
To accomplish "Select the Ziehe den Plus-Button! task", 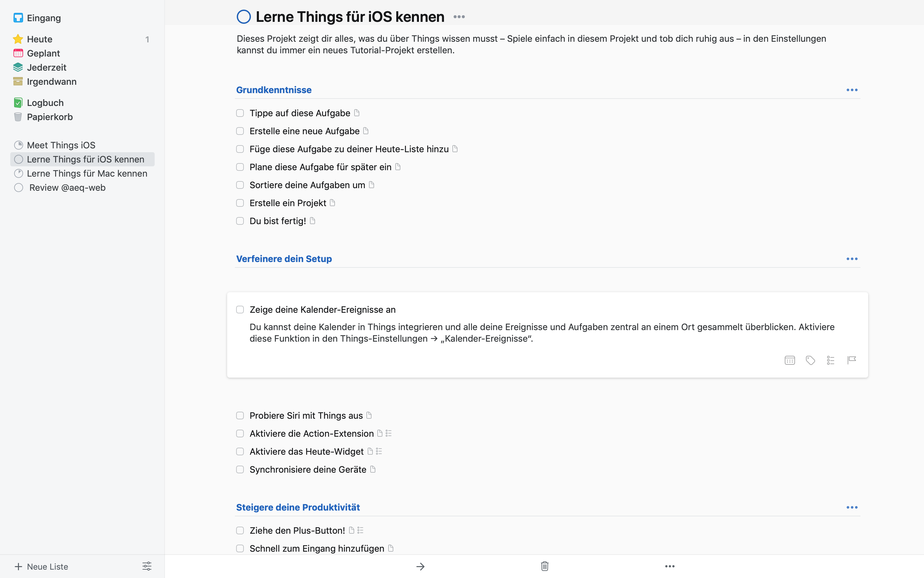I will [x=297, y=530].
